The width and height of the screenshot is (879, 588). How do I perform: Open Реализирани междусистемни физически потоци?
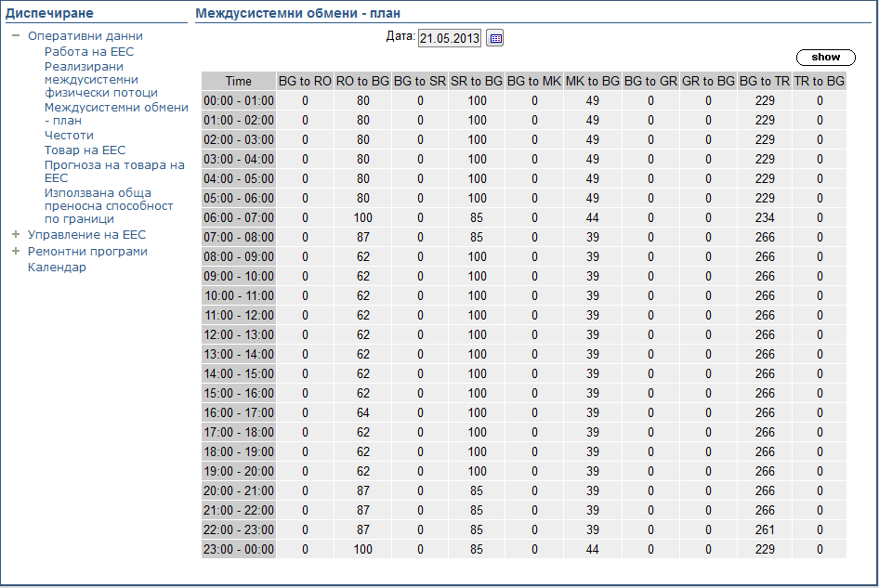[x=100, y=80]
